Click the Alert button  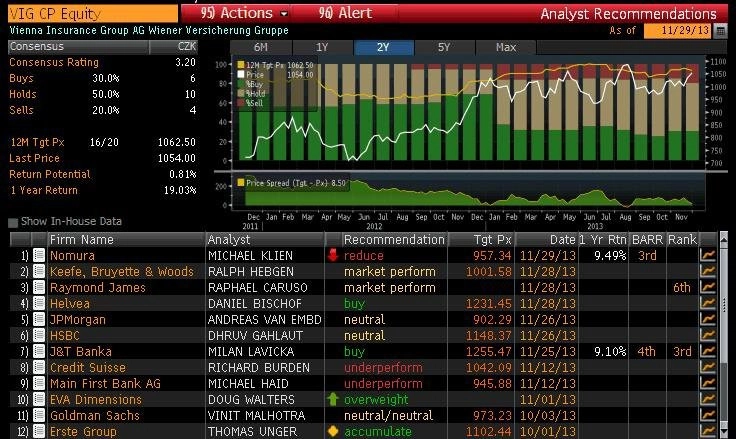(345, 13)
